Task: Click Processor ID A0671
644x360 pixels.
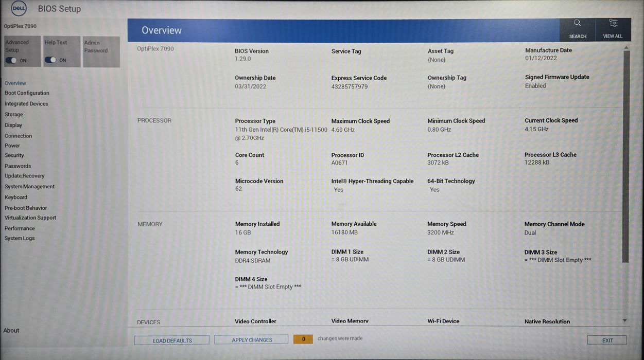Action: [340, 163]
